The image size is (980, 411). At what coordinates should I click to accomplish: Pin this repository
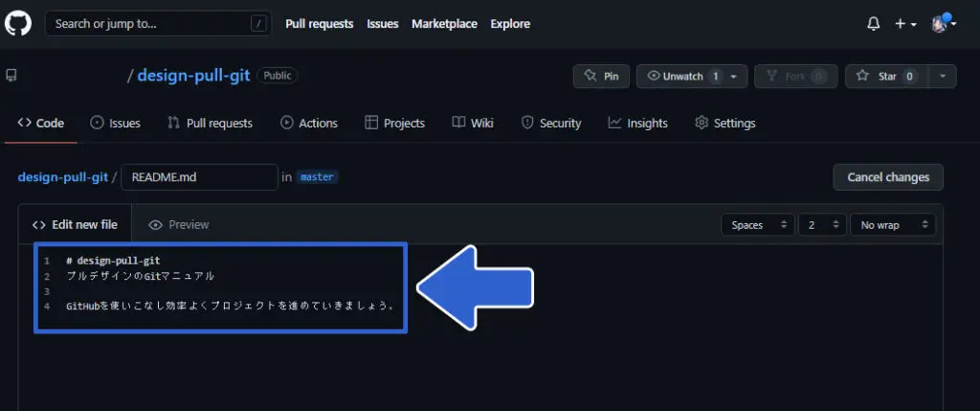click(x=601, y=77)
